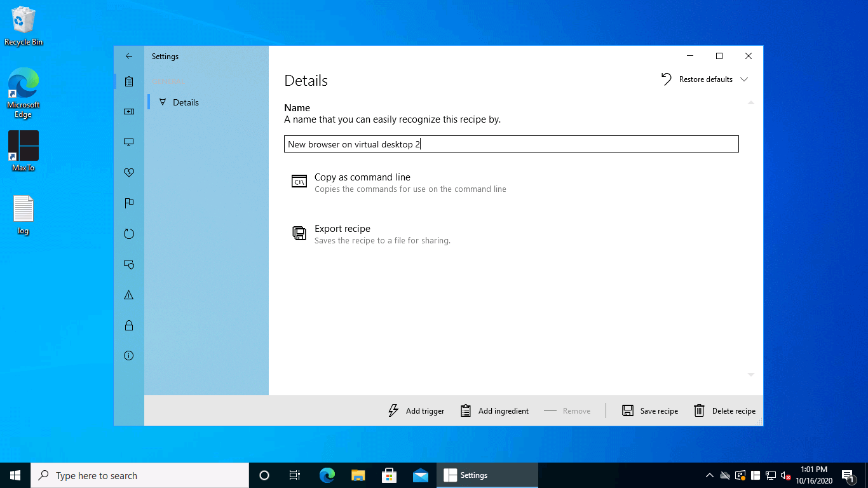This screenshot has height=488, width=868.
Task: Select the monitor icon in the sidebar
Action: point(129,142)
